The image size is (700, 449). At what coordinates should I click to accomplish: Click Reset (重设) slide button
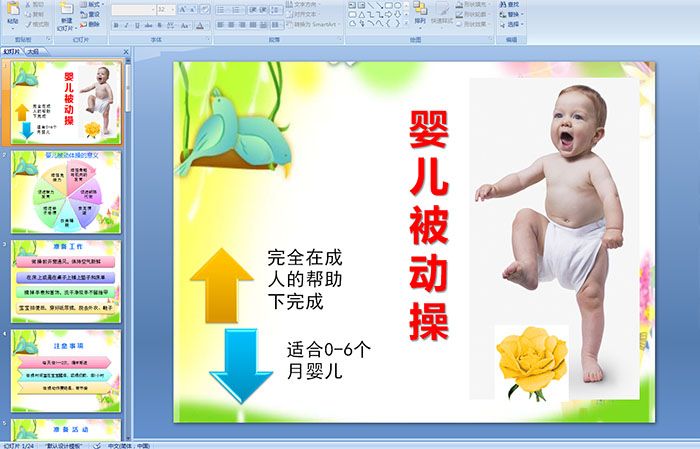tap(90, 14)
